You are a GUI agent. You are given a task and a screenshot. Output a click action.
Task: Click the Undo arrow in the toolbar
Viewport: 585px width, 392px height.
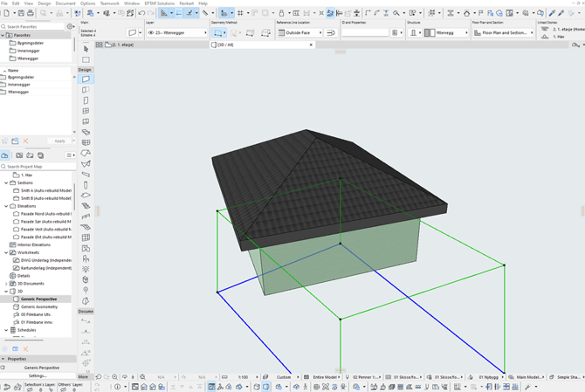coord(141,13)
